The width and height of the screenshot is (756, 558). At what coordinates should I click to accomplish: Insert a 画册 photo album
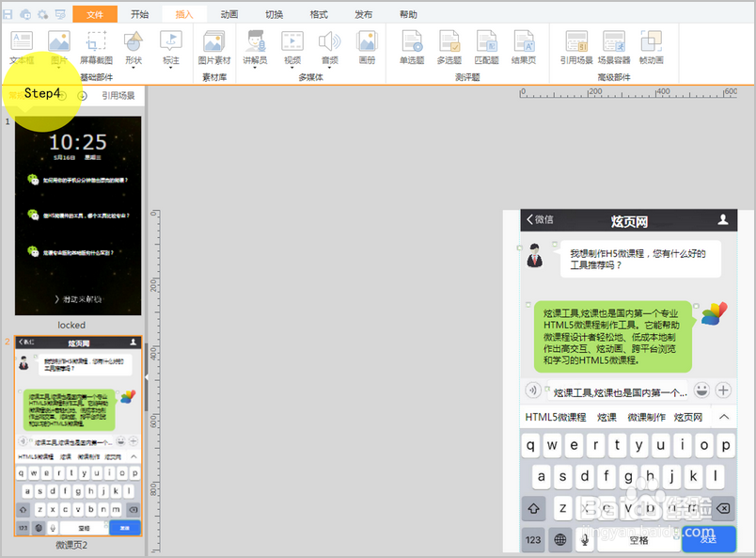coord(367,47)
